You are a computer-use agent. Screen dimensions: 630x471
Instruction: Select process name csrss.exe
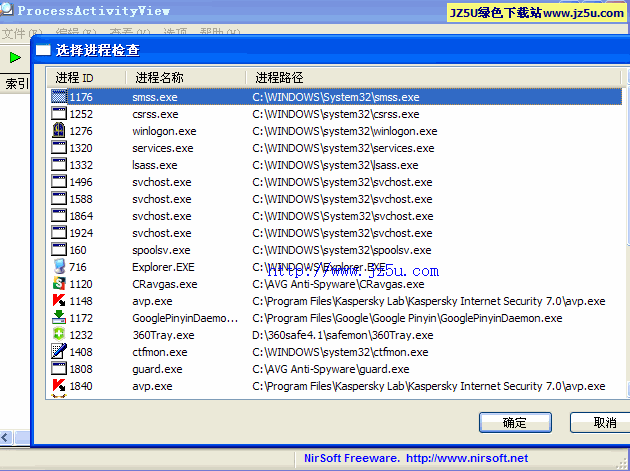155,114
